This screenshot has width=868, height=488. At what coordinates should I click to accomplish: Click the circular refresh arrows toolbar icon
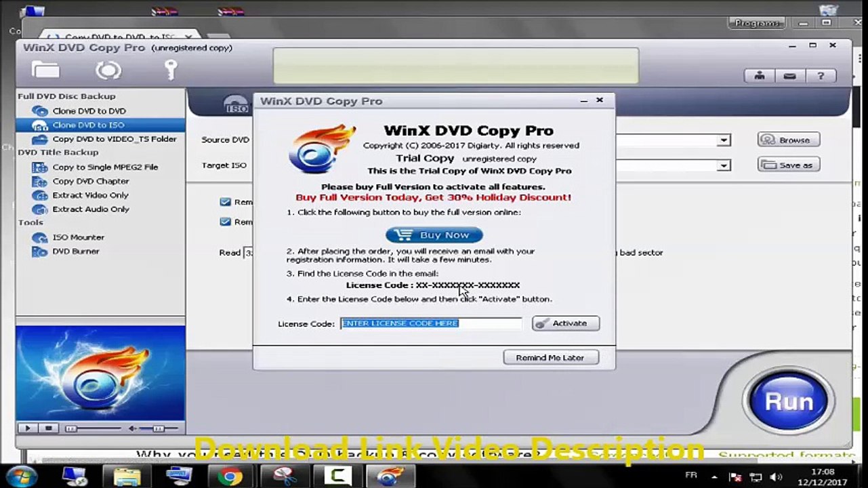(108, 70)
